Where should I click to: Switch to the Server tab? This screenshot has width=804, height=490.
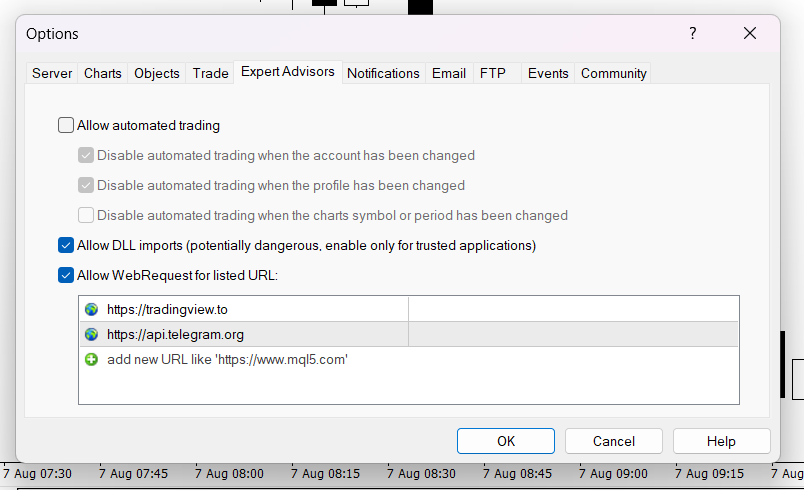[52, 73]
